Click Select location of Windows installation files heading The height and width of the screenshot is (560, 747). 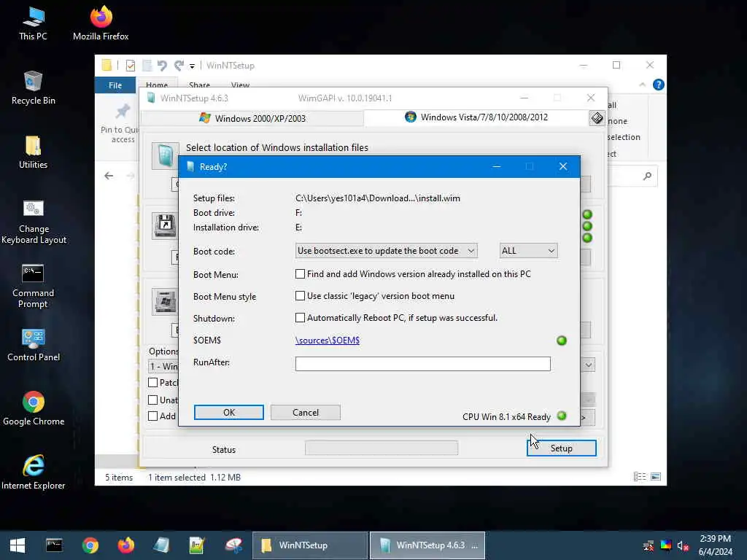coord(276,147)
